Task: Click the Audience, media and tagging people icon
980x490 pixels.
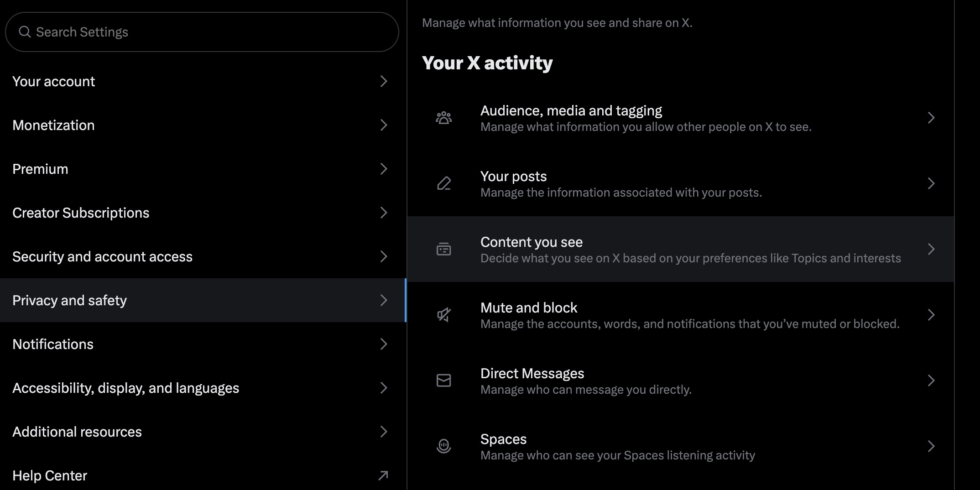Action: (x=443, y=117)
